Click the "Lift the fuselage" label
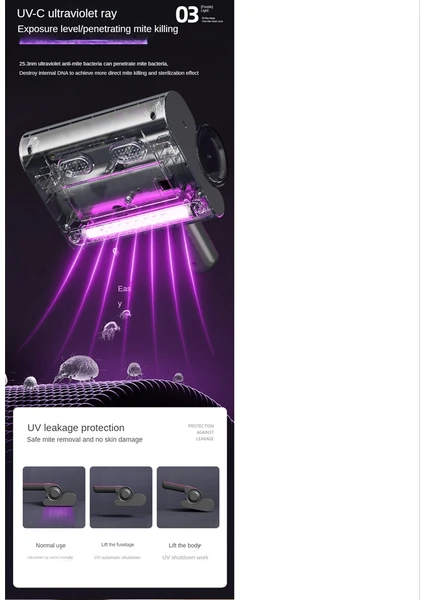 [117, 545]
